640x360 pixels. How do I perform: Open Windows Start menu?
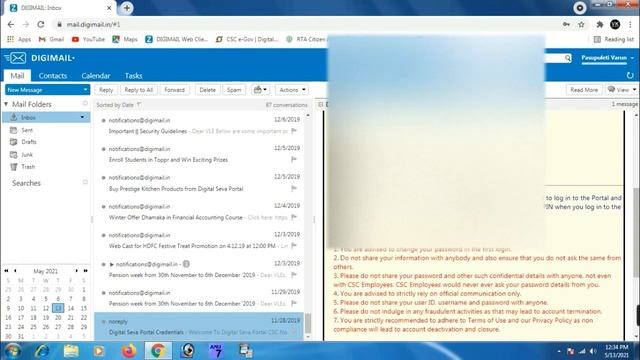(13, 351)
